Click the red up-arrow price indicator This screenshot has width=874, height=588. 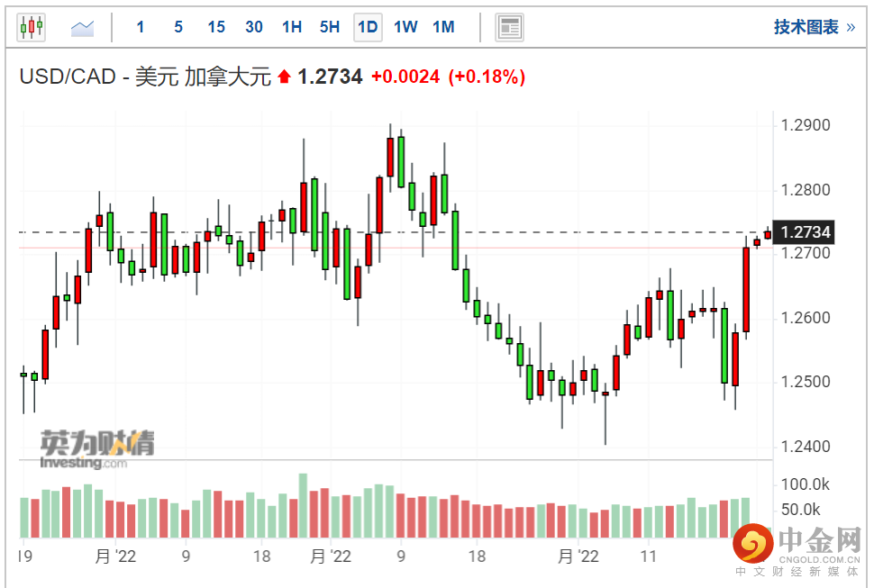285,77
